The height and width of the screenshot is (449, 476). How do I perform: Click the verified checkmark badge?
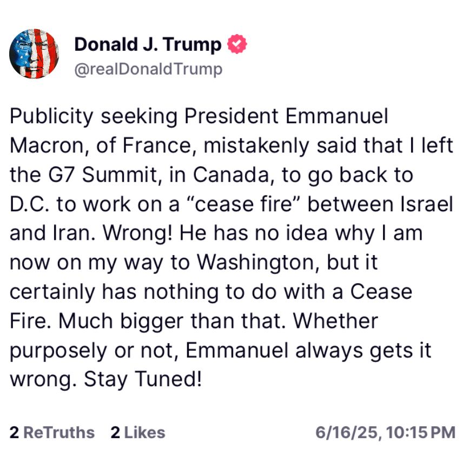tap(237, 44)
